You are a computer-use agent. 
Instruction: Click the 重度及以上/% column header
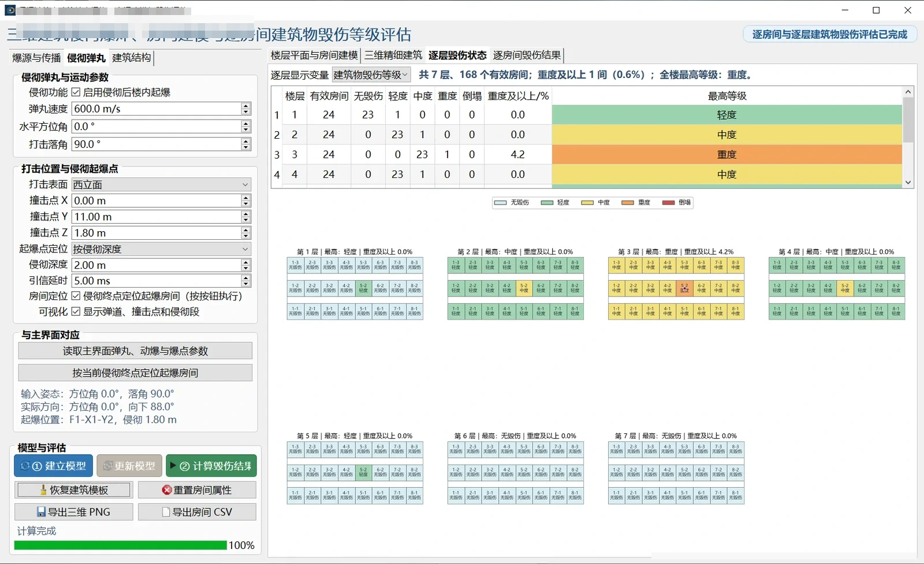(x=518, y=96)
